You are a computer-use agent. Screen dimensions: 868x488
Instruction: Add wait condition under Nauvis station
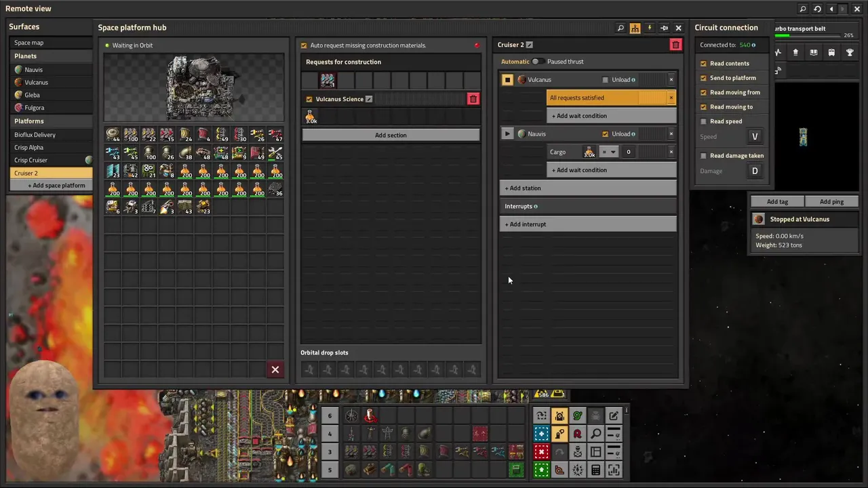tap(612, 170)
